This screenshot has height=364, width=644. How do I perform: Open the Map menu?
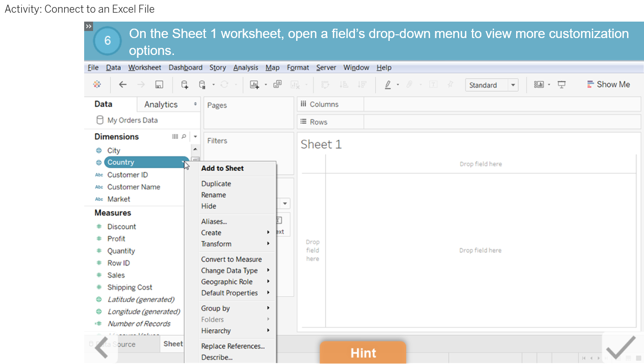(272, 68)
